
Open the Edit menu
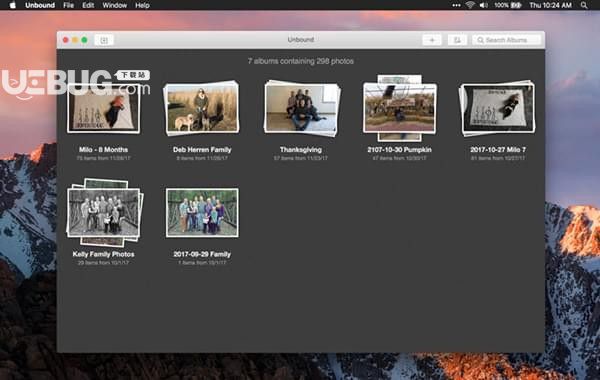(x=88, y=5)
